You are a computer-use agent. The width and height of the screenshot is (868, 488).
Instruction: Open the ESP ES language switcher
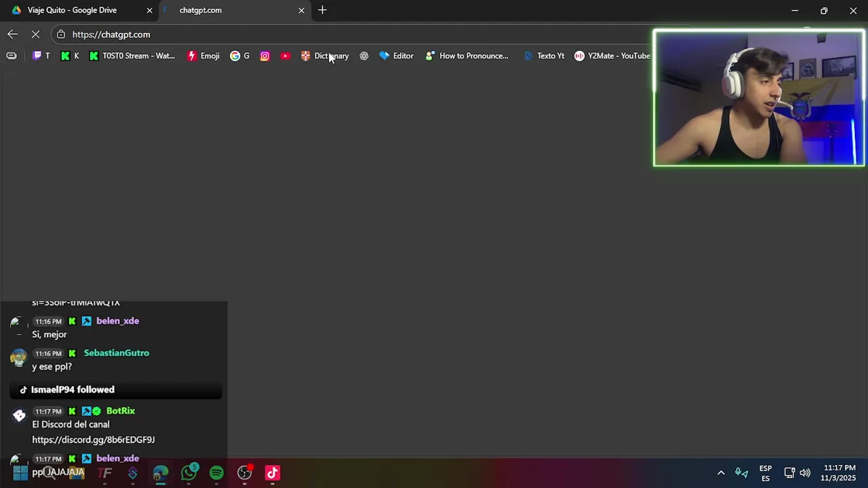click(766, 473)
